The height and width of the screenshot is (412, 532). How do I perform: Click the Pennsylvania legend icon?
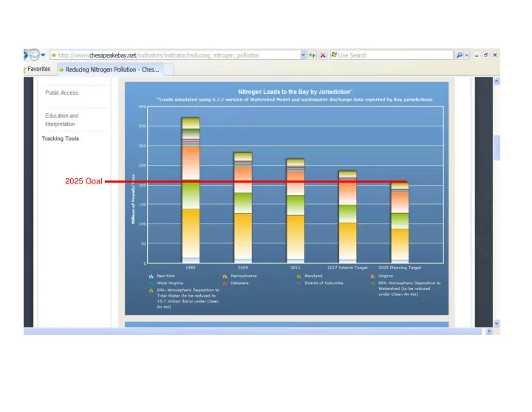tap(225, 276)
